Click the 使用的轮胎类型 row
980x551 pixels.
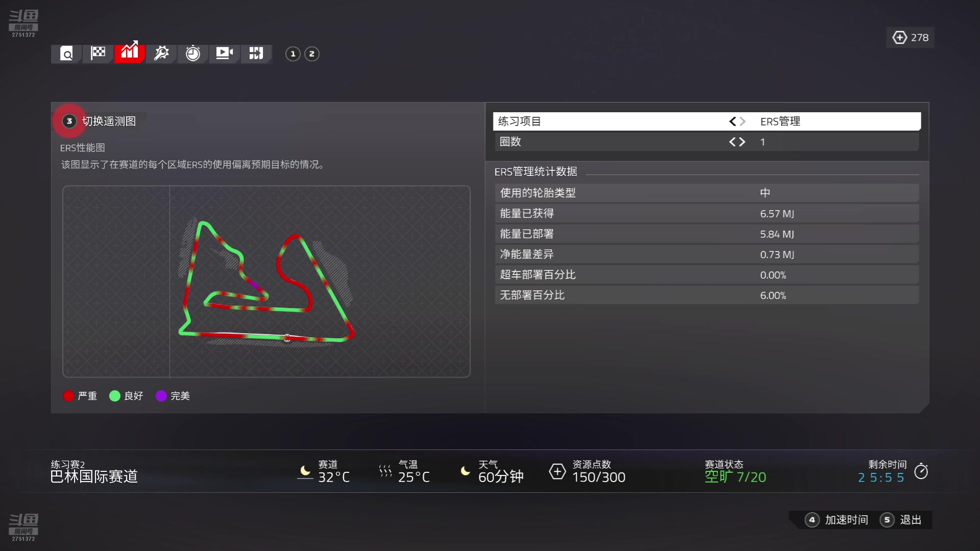click(706, 193)
